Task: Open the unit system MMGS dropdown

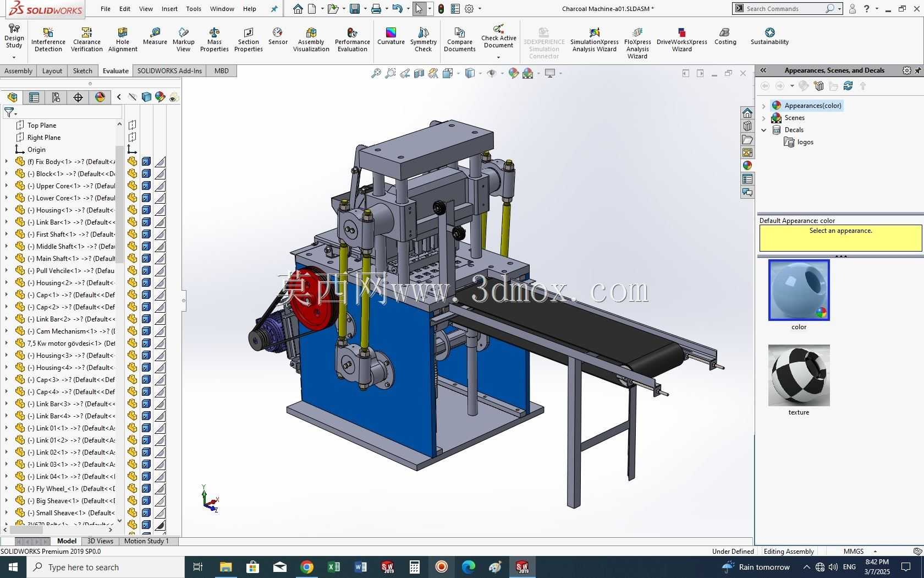Action: pos(875,552)
